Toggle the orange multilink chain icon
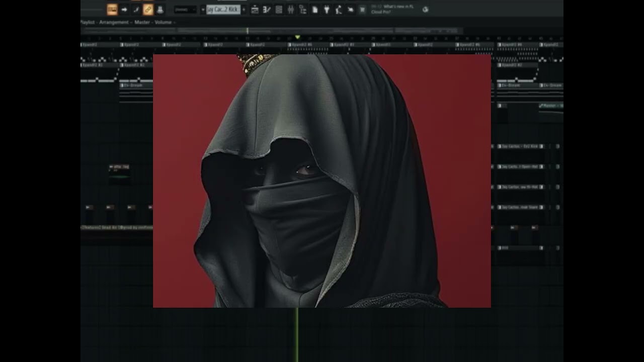Screen dimensions: 644x362 (148, 9)
